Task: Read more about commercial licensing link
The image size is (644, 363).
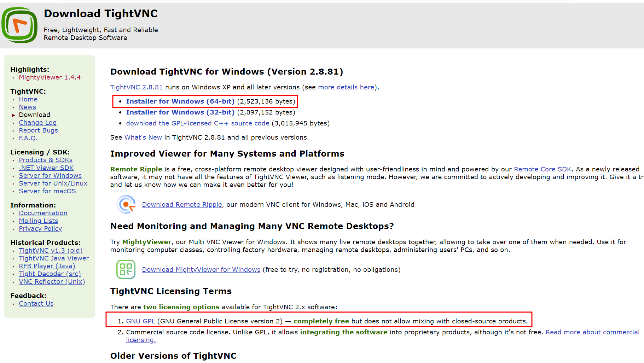Action: pos(593,332)
